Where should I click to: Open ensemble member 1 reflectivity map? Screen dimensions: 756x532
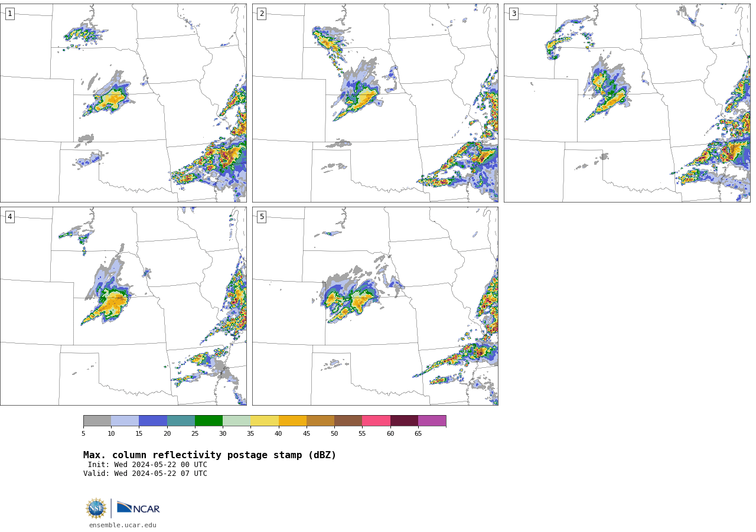point(123,103)
